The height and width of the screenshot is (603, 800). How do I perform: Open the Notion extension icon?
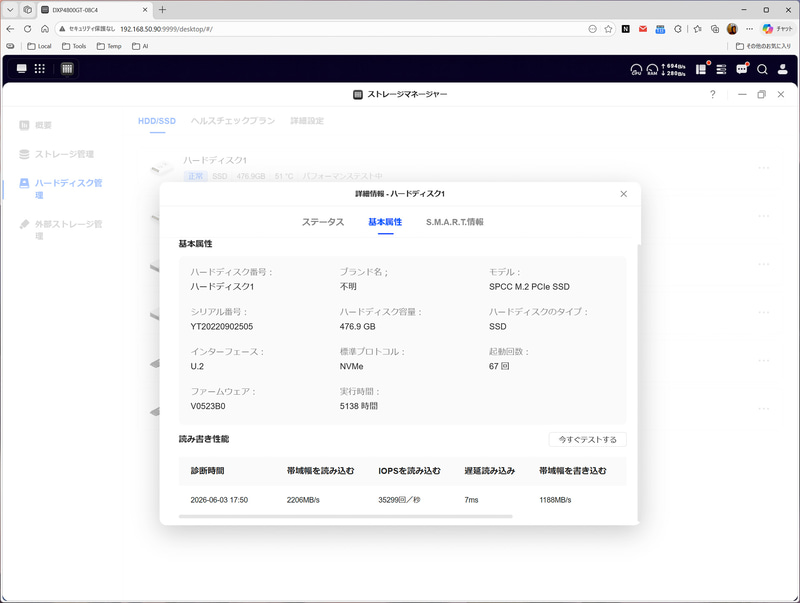click(x=626, y=29)
